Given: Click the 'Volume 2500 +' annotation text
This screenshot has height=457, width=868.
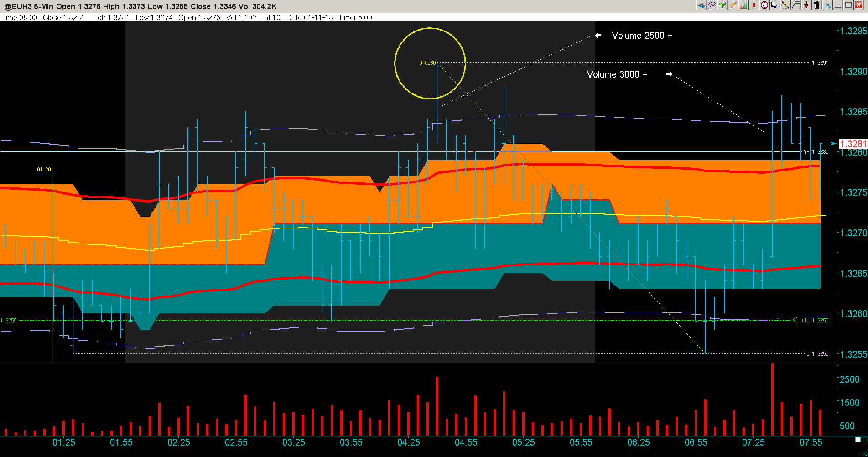Looking at the screenshot, I should pyautogui.click(x=642, y=36).
